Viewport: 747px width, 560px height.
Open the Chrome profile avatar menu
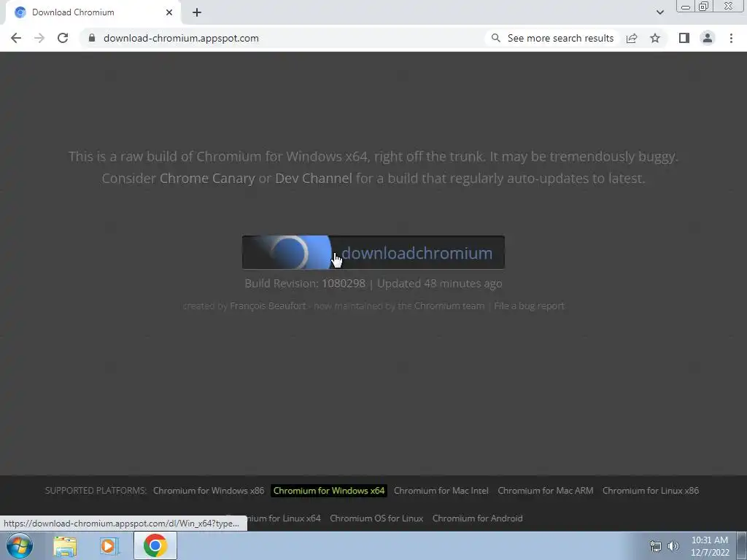coord(708,38)
